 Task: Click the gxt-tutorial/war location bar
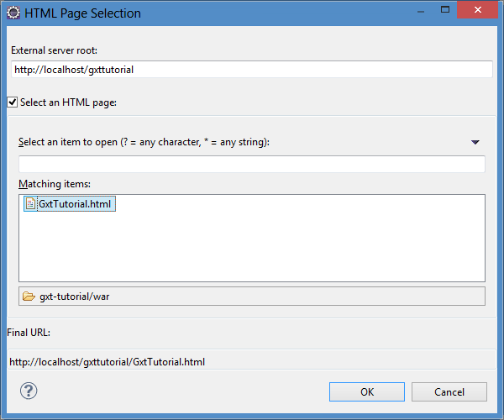[252, 297]
